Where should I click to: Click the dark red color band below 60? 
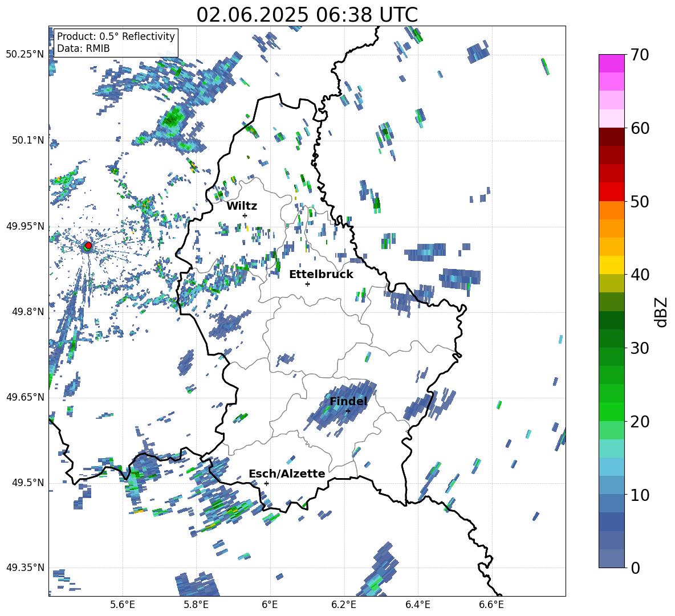[x=611, y=137]
